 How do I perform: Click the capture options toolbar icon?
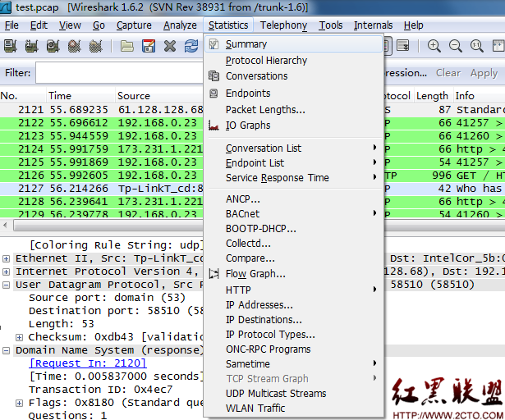pyautogui.click(x=31, y=46)
